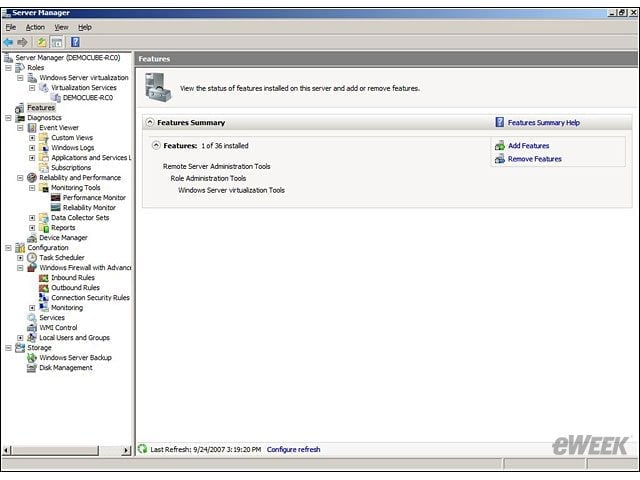Open the View menu
Image resolution: width=640 pixels, height=480 pixels.
tap(61, 27)
